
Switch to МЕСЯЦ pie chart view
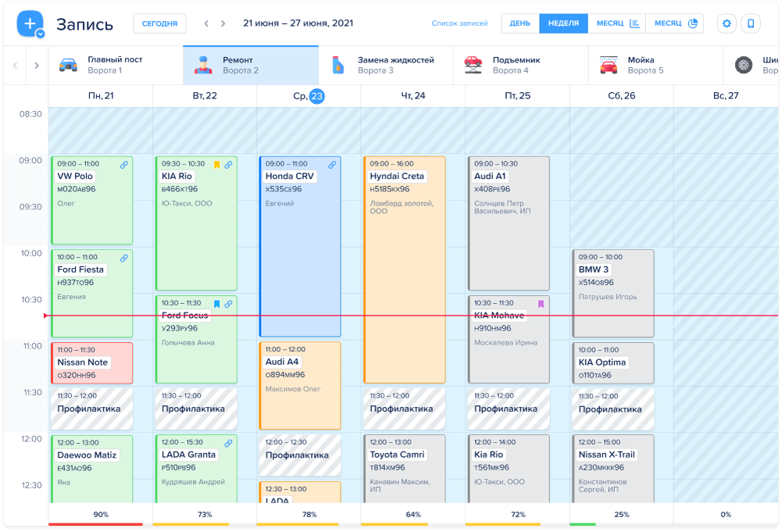[x=675, y=23]
